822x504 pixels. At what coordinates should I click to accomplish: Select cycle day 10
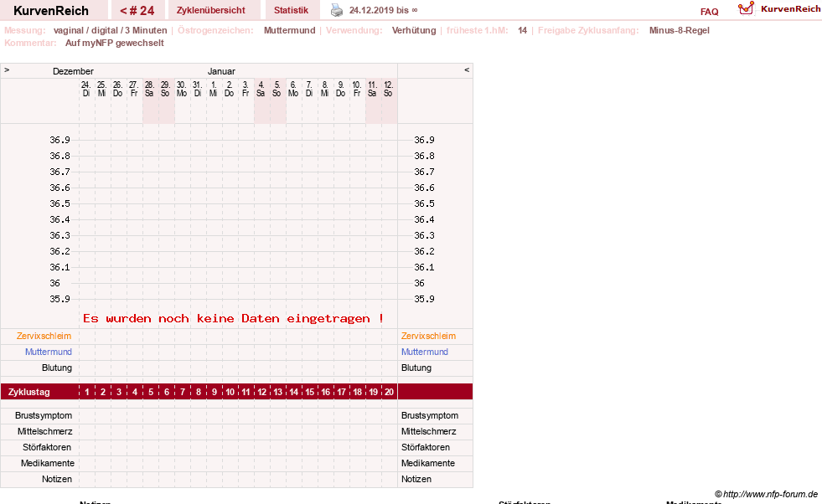point(230,392)
